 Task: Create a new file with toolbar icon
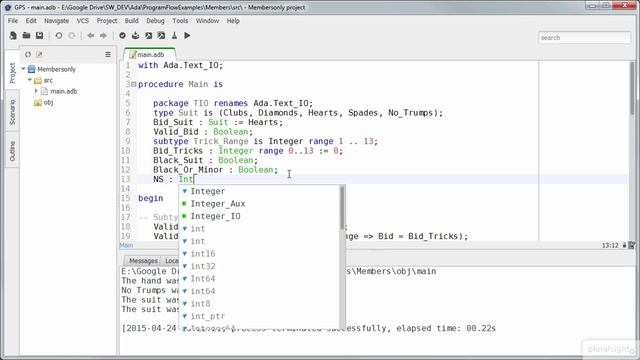pyautogui.click(x=13, y=36)
